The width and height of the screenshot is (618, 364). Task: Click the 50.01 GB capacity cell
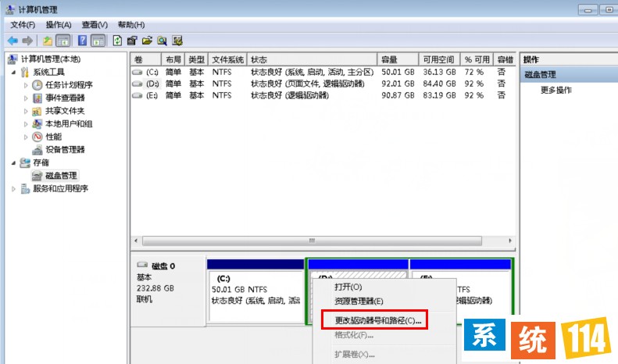tap(398, 73)
